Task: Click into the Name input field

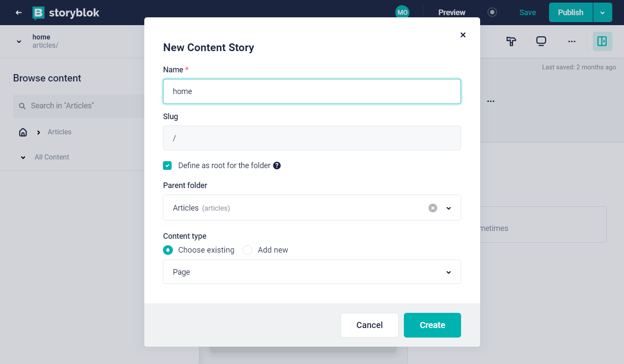Action: click(312, 91)
